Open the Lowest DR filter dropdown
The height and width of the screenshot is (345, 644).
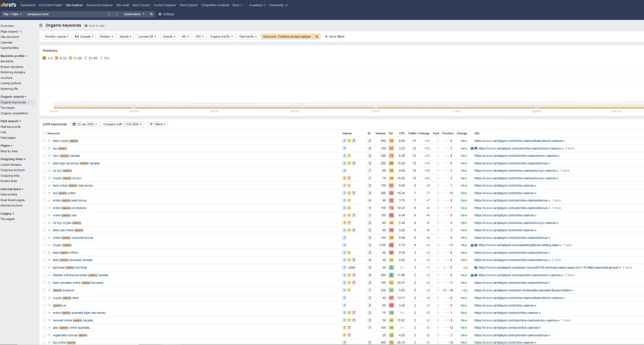click(x=147, y=37)
